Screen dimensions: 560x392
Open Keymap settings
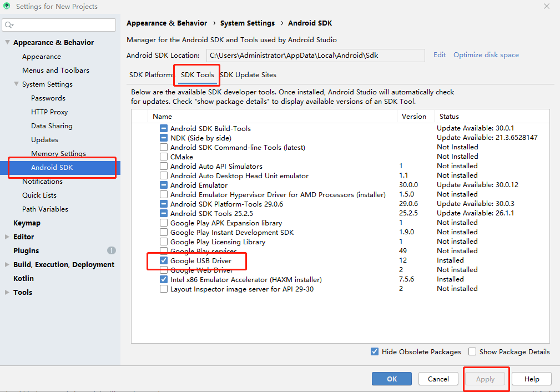pos(27,223)
